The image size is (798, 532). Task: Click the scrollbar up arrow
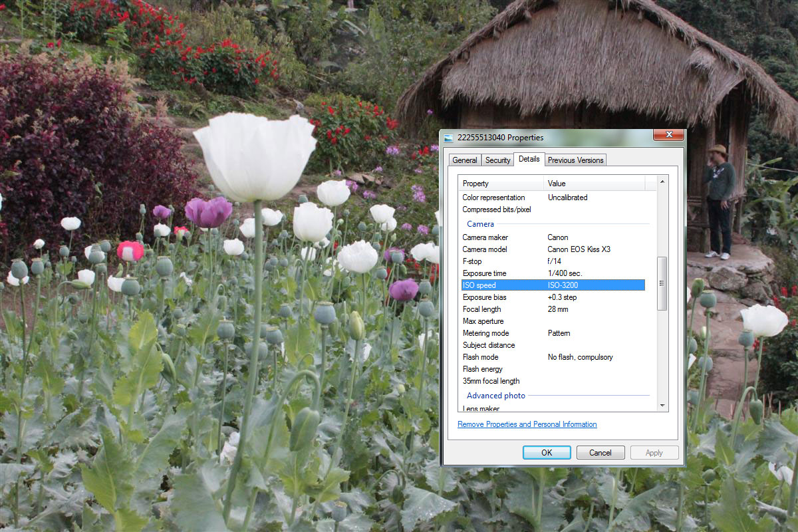point(662,181)
